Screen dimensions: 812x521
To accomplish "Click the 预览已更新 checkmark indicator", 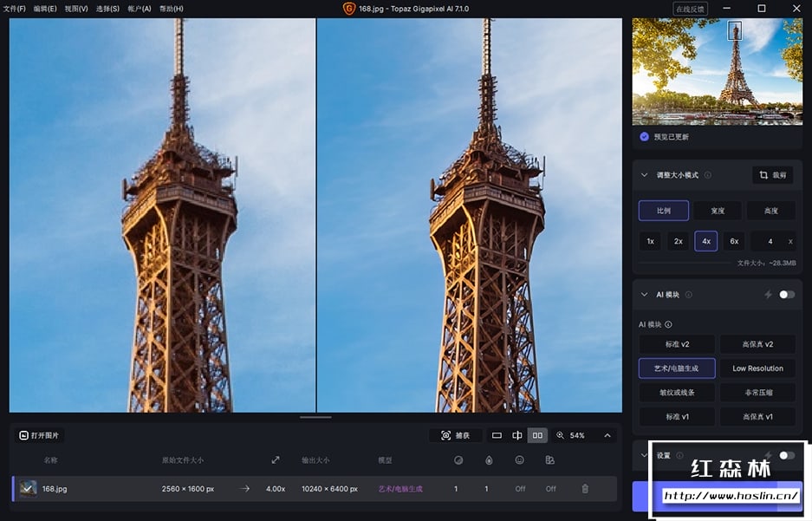I will [644, 137].
